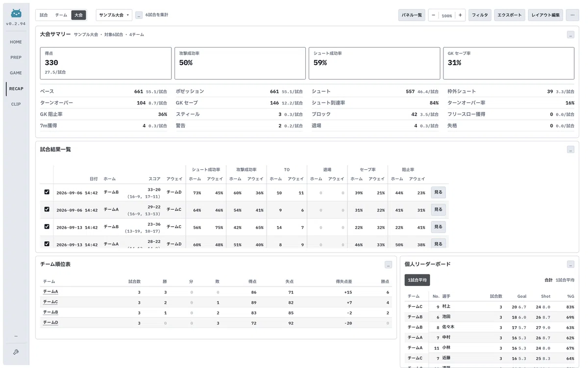Click the パネル一覧 button
The height and width of the screenshot is (368, 588).
412,15
